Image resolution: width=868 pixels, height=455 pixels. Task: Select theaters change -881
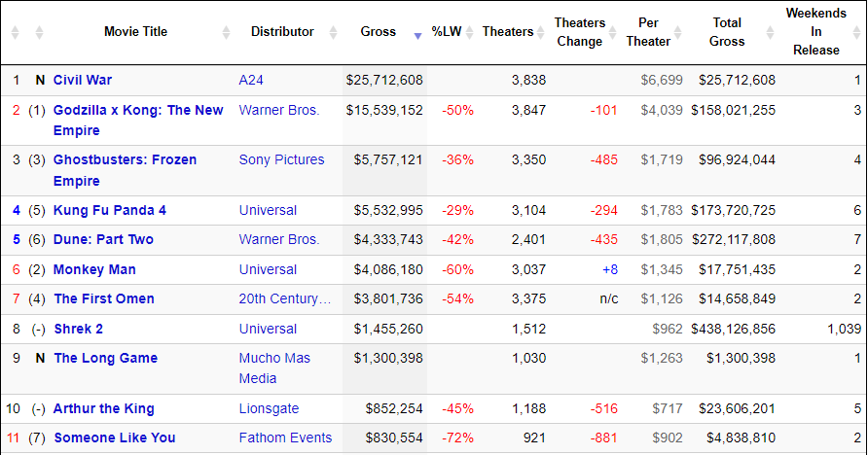point(604,437)
